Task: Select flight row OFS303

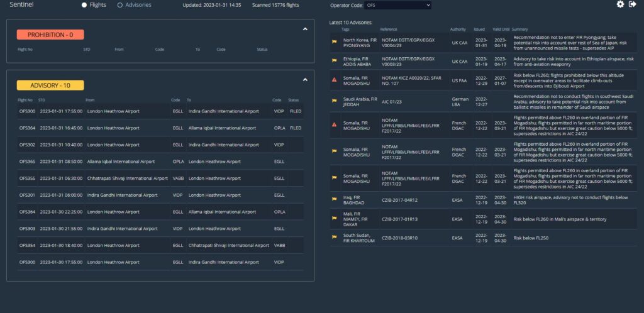Action: point(160,229)
